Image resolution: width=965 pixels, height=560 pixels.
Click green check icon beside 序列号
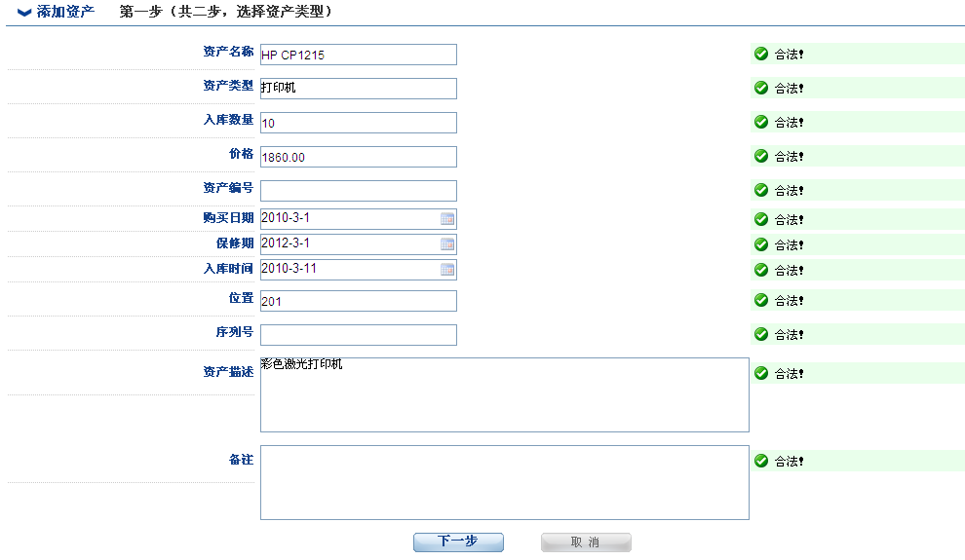click(761, 334)
